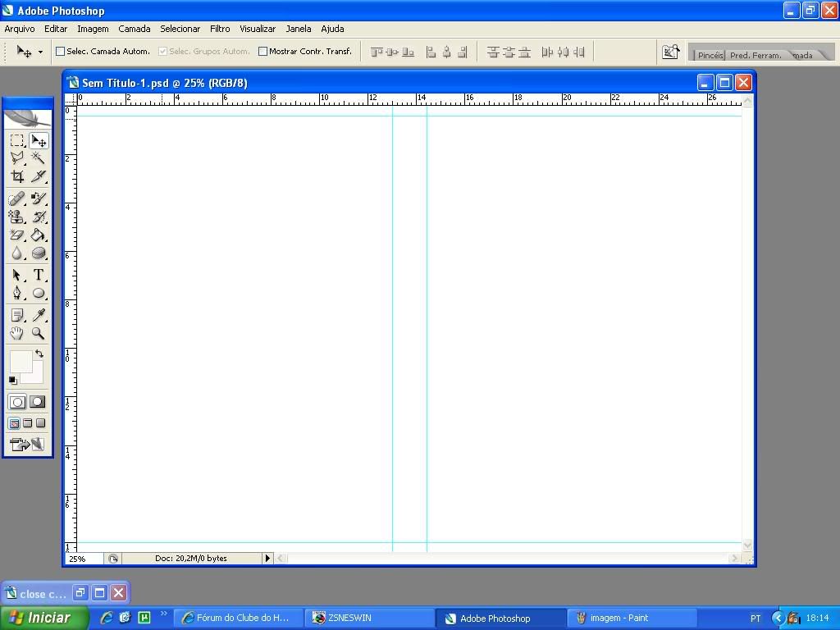
Task: Enable the Mostrar Contr. Transf. checkbox
Action: pos(262,52)
